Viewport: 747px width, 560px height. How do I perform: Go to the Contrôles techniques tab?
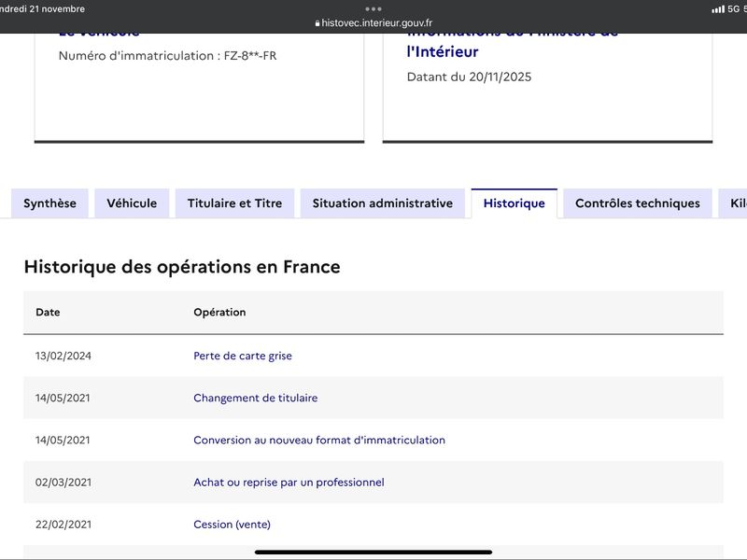pyautogui.click(x=637, y=203)
